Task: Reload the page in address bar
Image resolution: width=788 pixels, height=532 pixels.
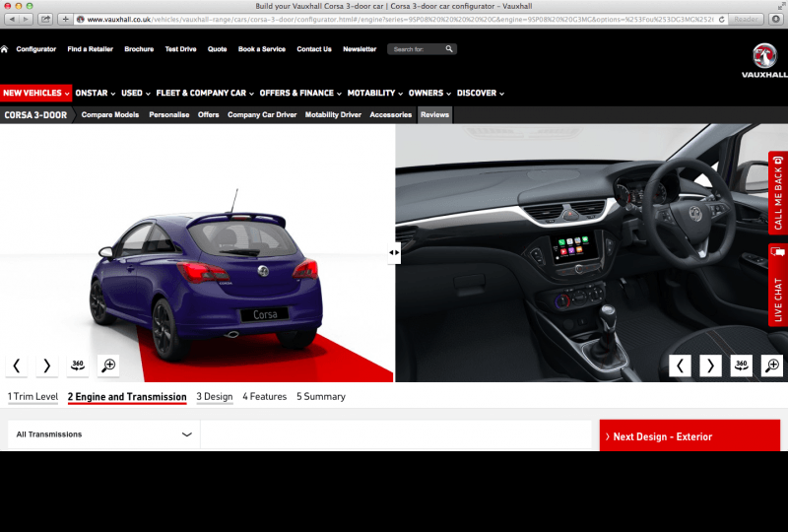Action: 722,19
